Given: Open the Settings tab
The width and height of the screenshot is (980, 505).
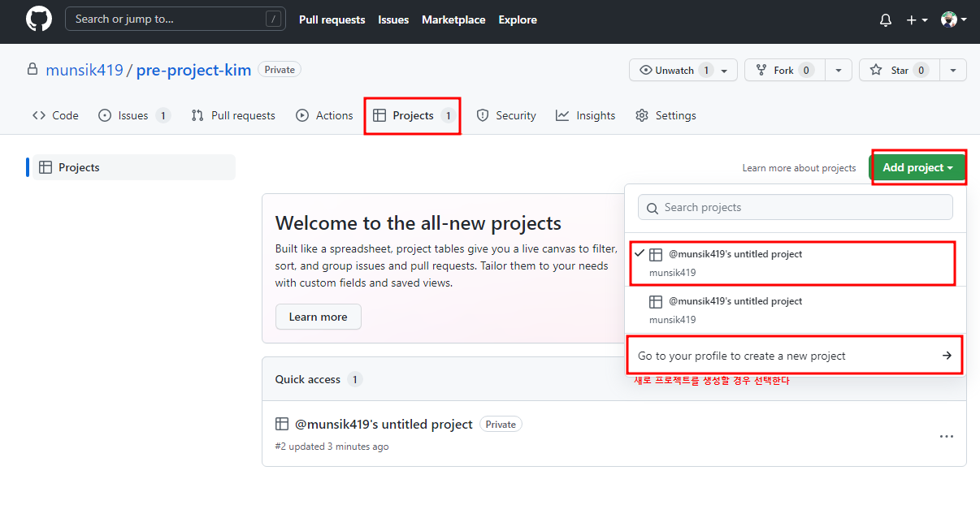Looking at the screenshot, I should coord(666,115).
